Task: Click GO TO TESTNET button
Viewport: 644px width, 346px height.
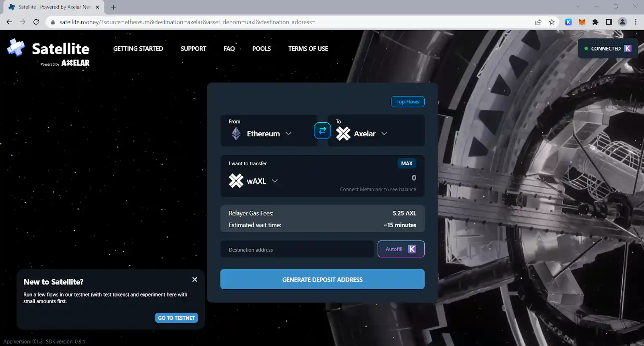Action: coord(176,318)
